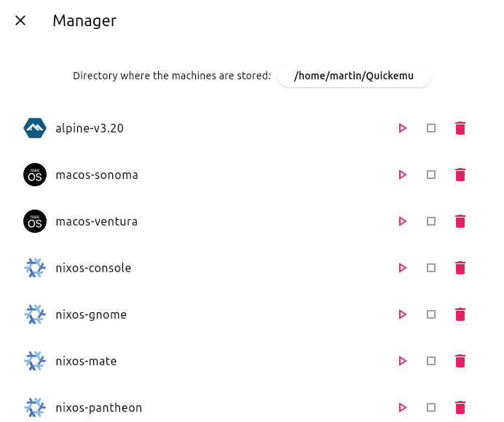Image resolution: width=504 pixels, height=422 pixels.
Task: Start the nixos-console machine
Action: [x=402, y=268]
